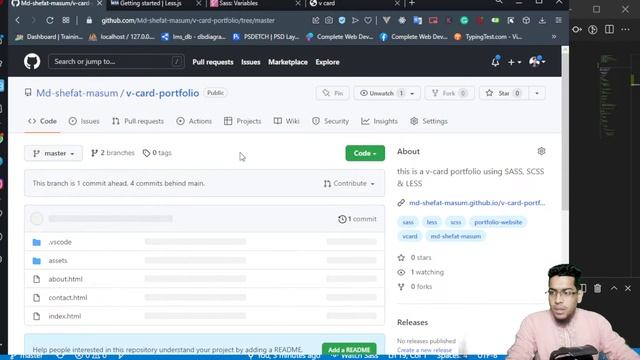
Task: Switch to the Sass: Variables browser tab
Action: 255,4
